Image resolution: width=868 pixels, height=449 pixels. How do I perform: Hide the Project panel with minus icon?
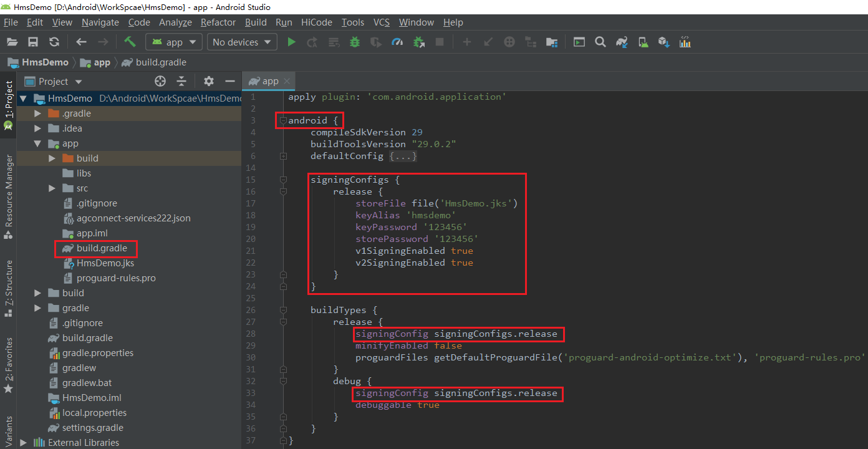229,81
